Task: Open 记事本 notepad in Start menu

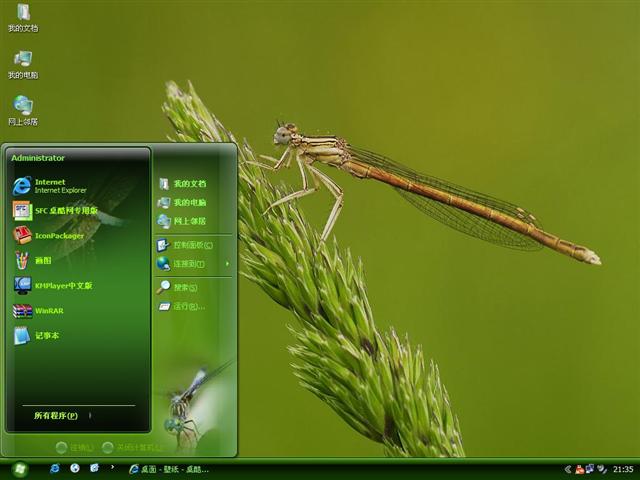Action: pos(36,336)
